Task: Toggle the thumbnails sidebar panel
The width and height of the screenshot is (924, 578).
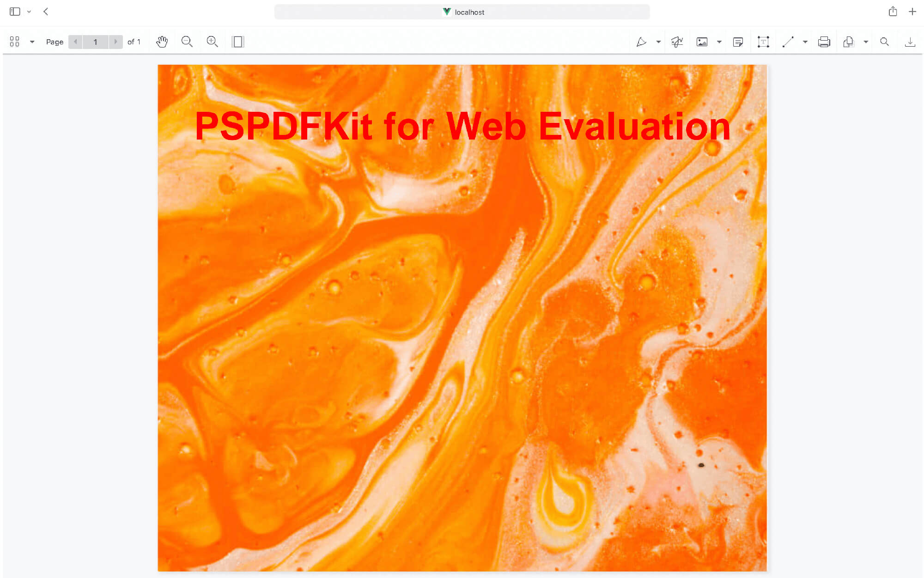Action: pyautogui.click(x=14, y=42)
